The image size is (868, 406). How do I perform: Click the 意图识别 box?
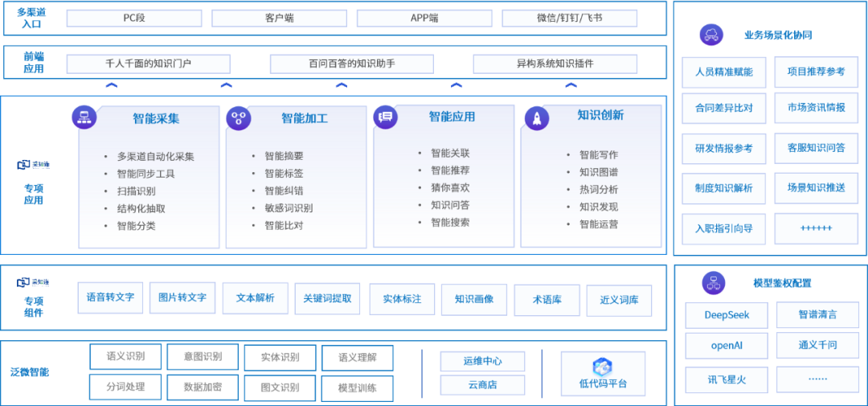click(x=203, y=357)
